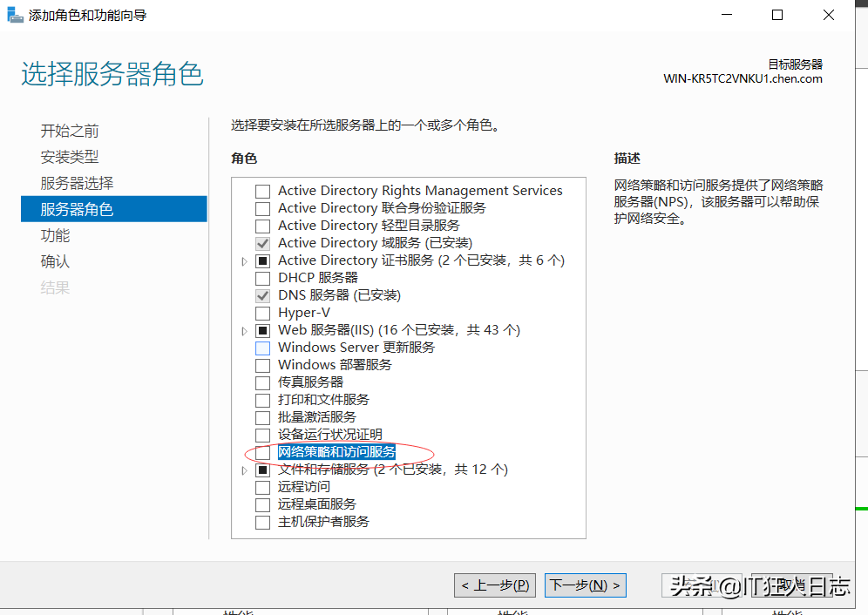
Task: Select the Windows 部署服务 role label
Action: point(335,365)
